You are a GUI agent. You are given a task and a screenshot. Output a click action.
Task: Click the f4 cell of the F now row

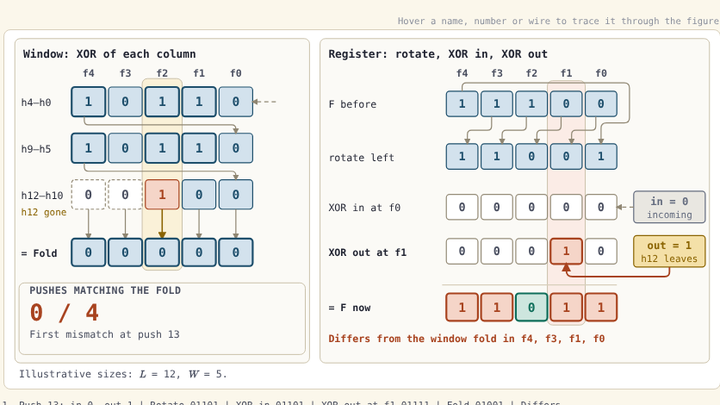click(x=462, y=307)
